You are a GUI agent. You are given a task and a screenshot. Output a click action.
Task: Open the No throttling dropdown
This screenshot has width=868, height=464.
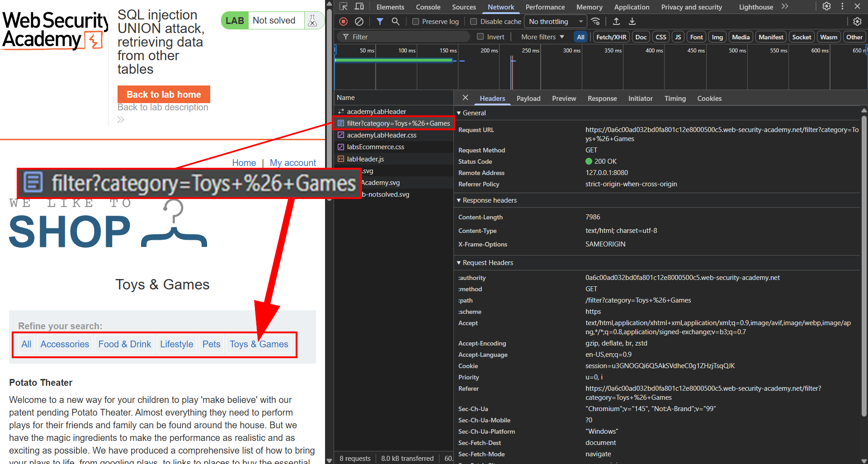(555, 22)
